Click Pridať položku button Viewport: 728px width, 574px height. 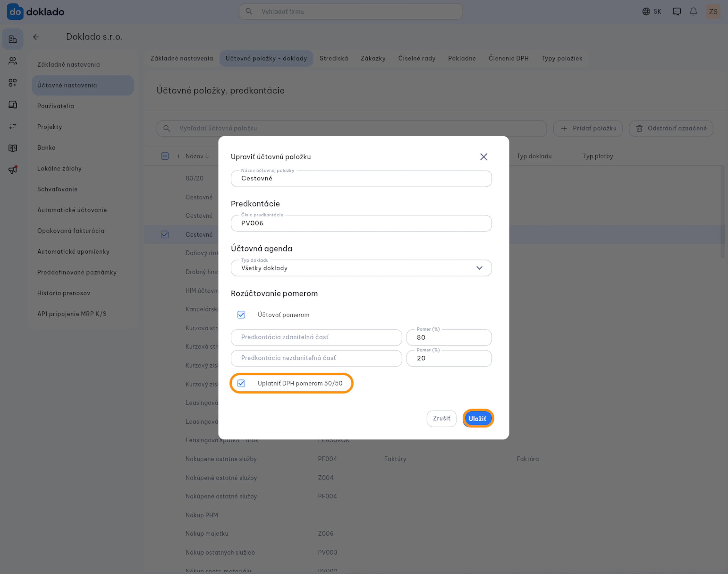(588, 128)
